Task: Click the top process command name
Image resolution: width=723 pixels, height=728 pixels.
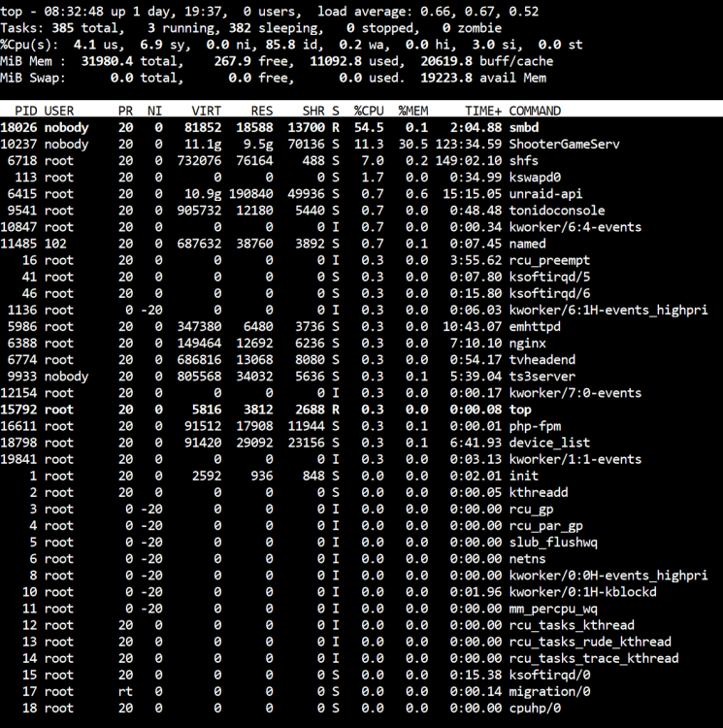Action: click(520, 410)
